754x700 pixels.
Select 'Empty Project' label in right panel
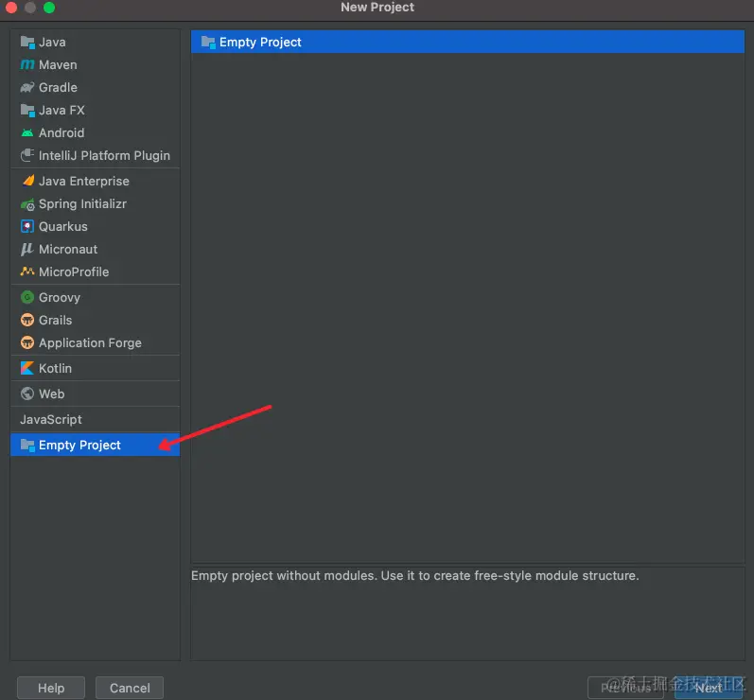click(260, 43)
